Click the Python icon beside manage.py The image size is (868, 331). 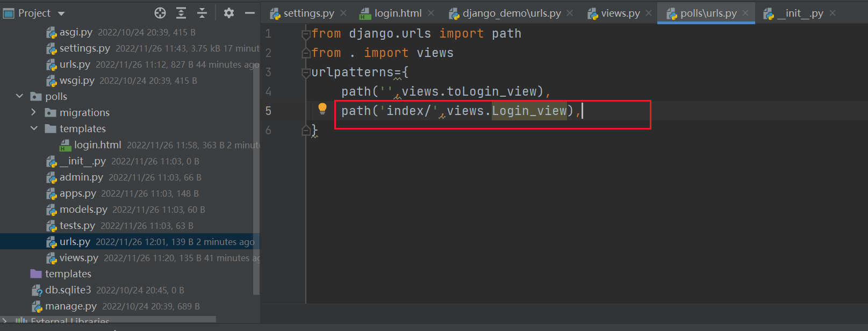click(37, 307)
